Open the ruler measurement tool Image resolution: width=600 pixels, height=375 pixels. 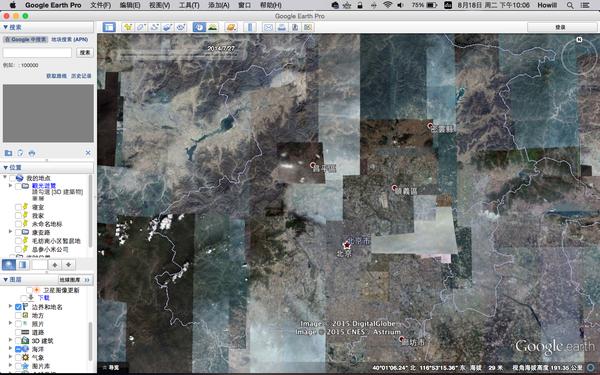(250, 27)
